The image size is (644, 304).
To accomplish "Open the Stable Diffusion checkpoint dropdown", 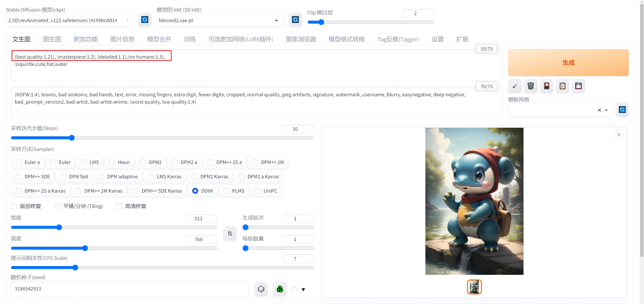I will click(x=69, y=20).
